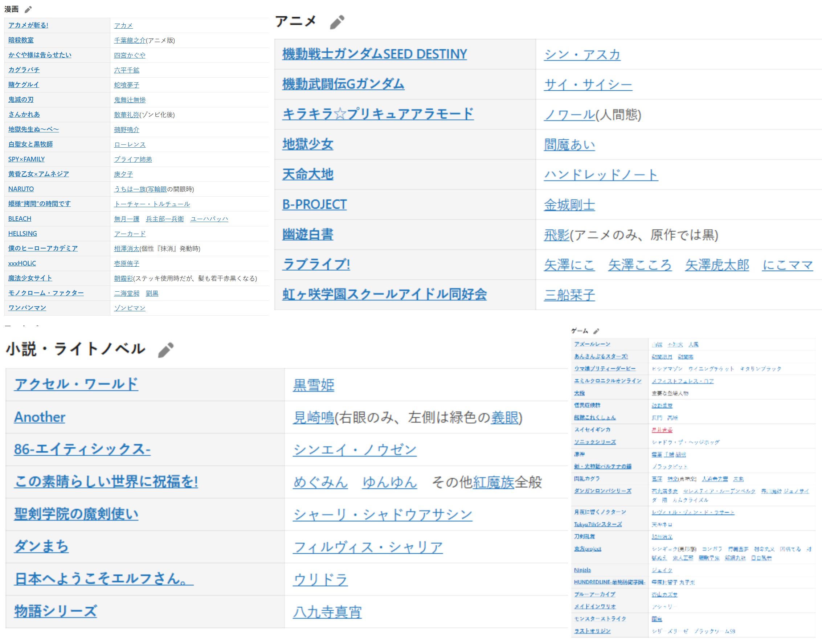This screenshot has height=644, width=822.
Task: Click the ユーハバッハ link in BLEACH row
Action: point(209,219)
